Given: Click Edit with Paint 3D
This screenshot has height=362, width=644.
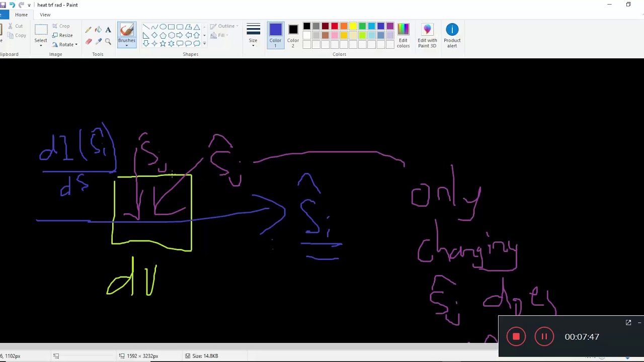Looking at the screenshot, I should [427, 35].
